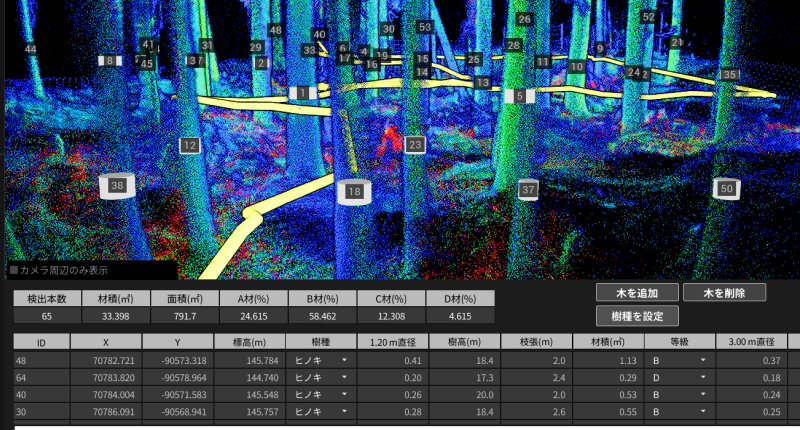Screen dimensions: 800x430
Task: Click tree marker 18 on the trunk
Action: click(353, 191)
